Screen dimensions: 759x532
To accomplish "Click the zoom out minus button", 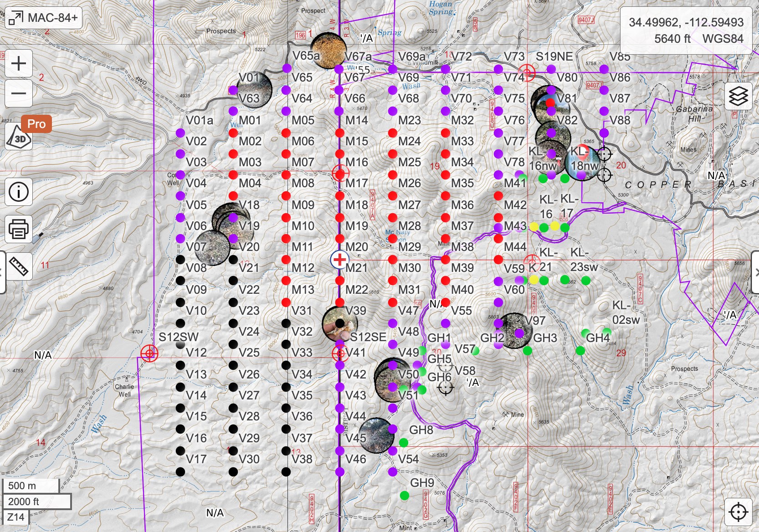I will click(x=19, y=93).
